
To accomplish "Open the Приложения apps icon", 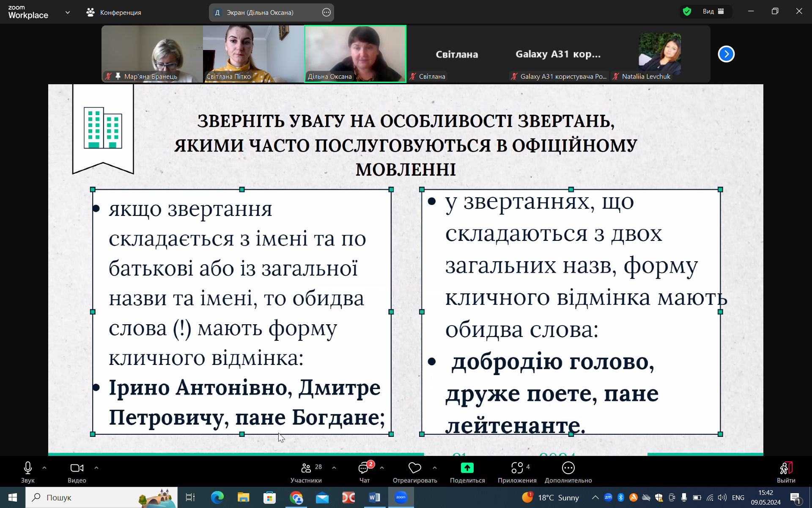I will pyautogui.click(x=517, y=468).
